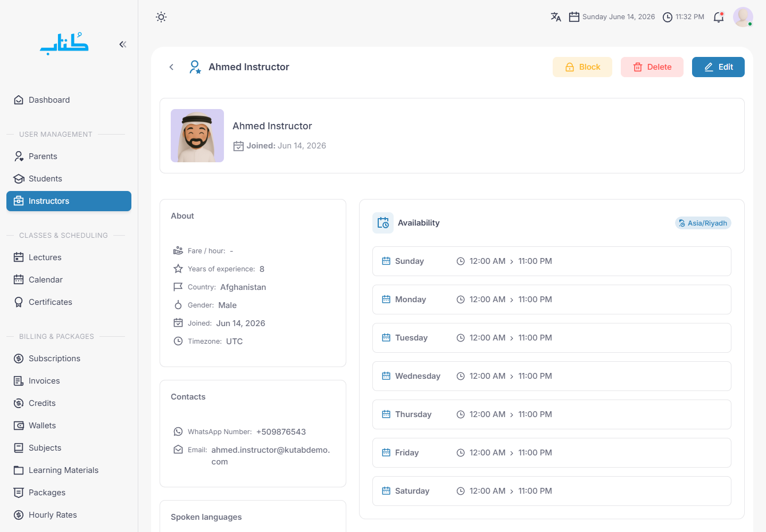Click the WhatsApp icon in Contacts

coord(178,431)
